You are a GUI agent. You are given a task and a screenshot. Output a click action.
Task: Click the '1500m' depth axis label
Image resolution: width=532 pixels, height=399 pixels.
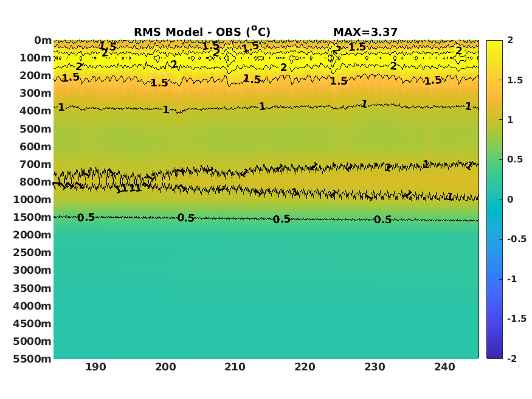click(x=32, y=218)
